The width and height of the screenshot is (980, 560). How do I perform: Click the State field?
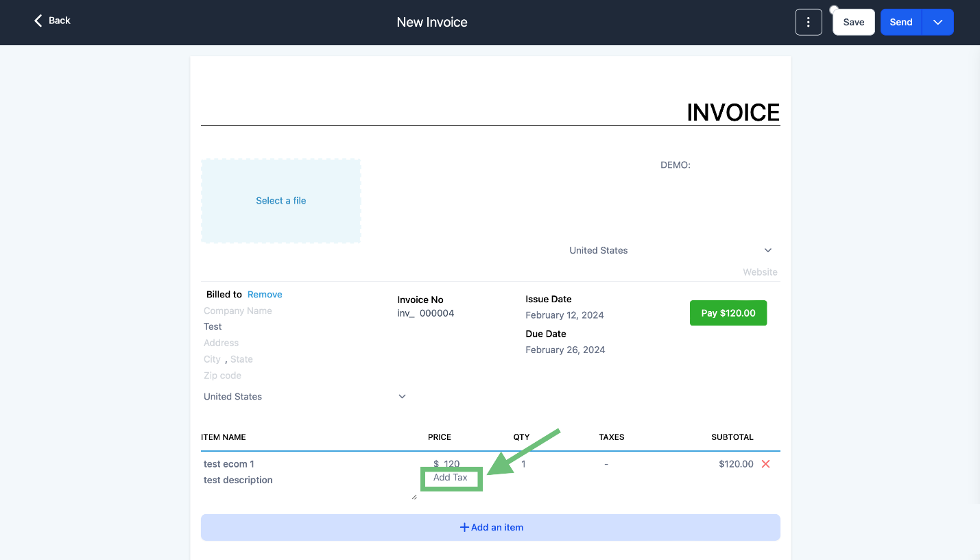coord(241,359)
